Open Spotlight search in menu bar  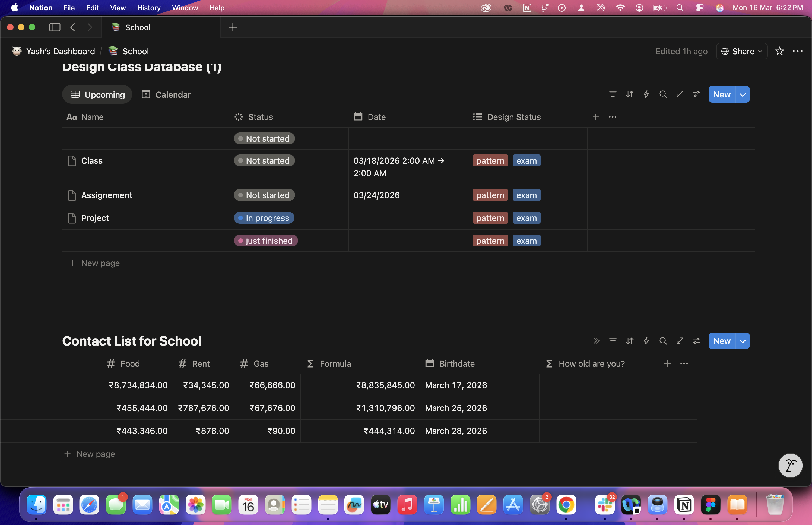pos(680,8)
